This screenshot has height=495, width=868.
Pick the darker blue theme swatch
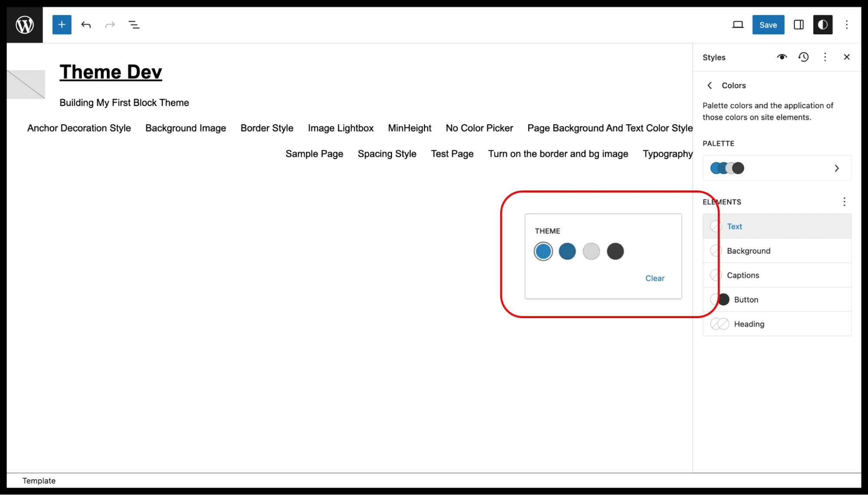click(x=567, y=251)
